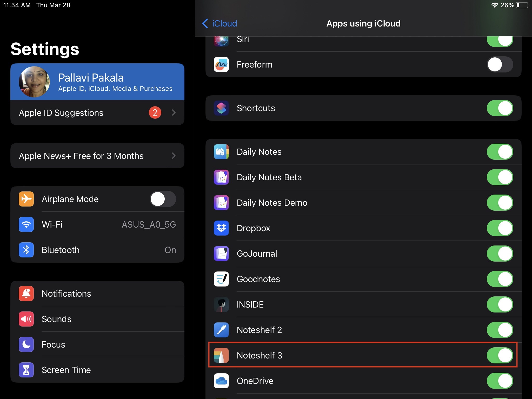Disable iCloud for Shortcuts
The width and height of the screenshot is (532, 399).
click(x=500, y=108)
